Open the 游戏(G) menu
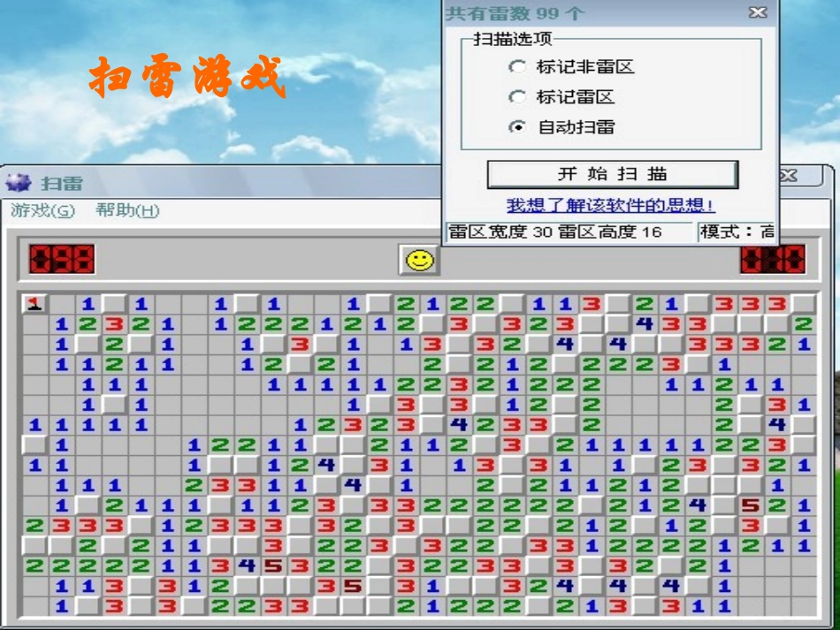Viewport: 840px width, 630px height. (x=42, y=210)
